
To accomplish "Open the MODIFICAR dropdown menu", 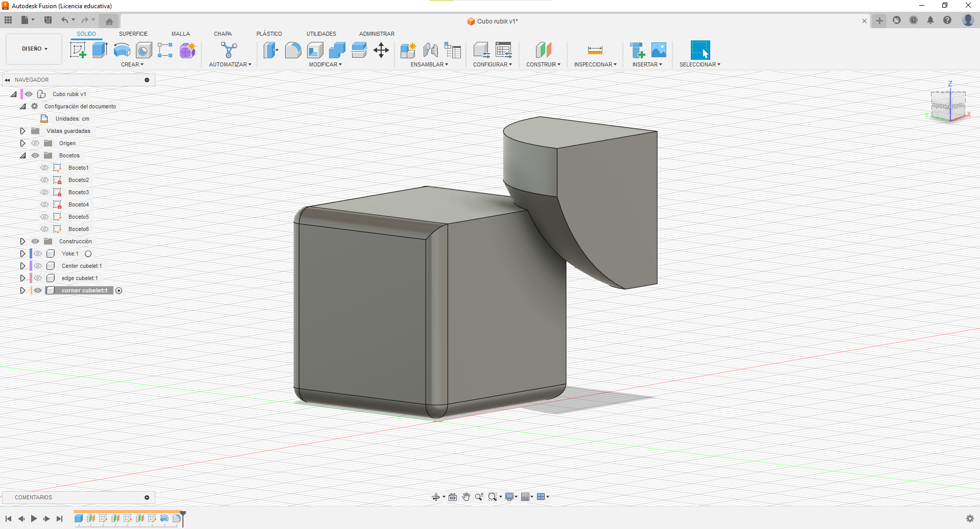I will pyautogui.click(x=325, y=64).
